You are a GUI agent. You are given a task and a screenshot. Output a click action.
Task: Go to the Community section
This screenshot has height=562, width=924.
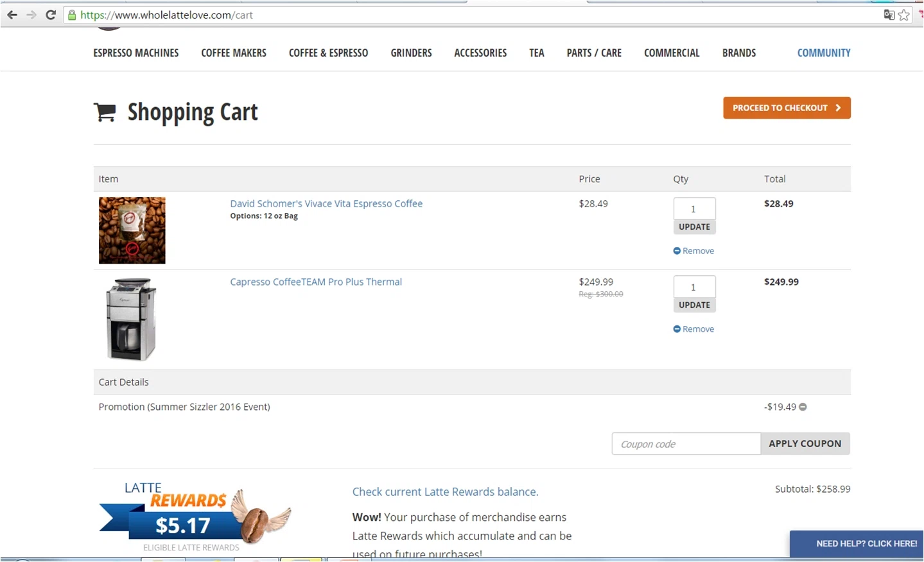(824, 53)
